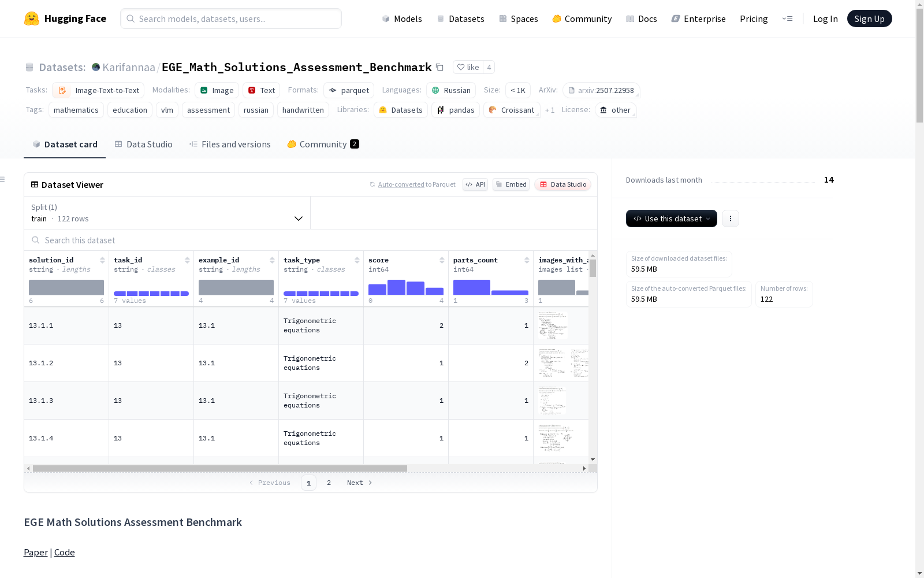
Task: Click the parquet format tag
Action: [x=349, y=90]
